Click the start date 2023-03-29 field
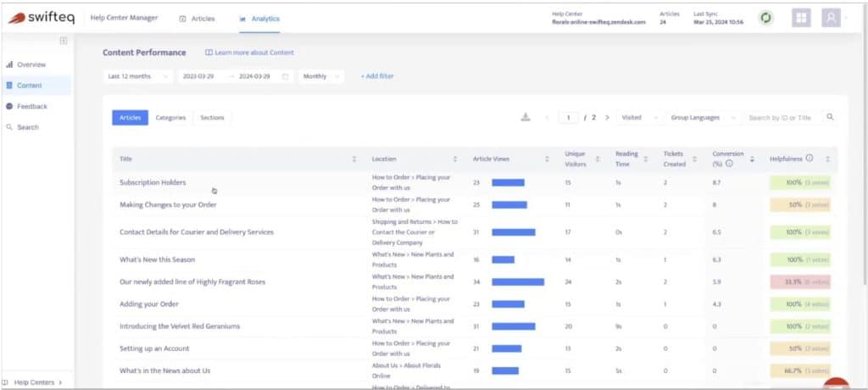868x390 pixels. pyautogui.click(x=198, y=76)
